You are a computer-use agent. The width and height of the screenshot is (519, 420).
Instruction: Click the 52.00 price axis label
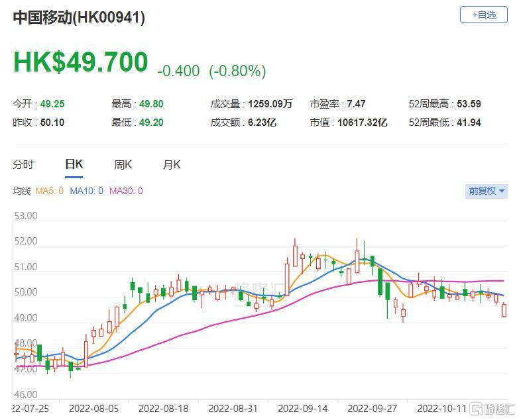26,241
